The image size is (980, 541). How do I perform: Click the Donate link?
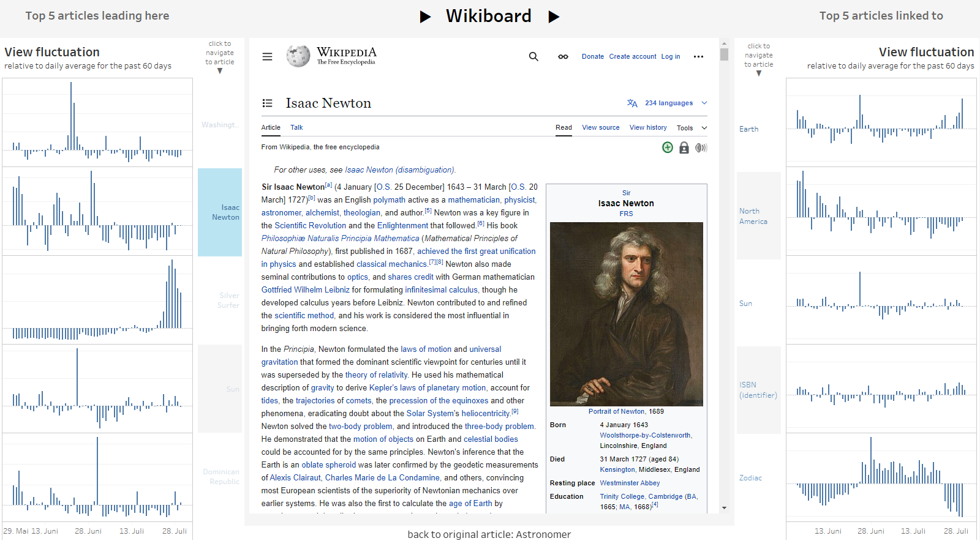click(593, 56)
